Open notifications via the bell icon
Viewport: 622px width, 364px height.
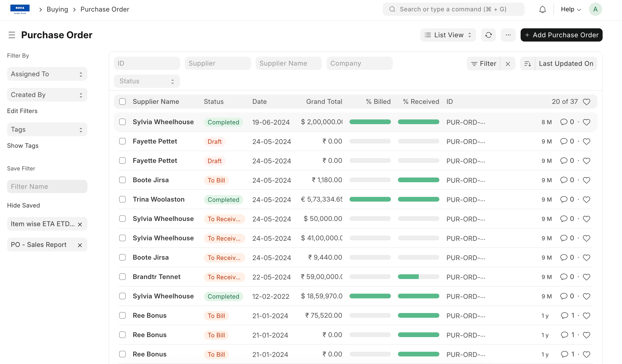click(x=542, y=9)
